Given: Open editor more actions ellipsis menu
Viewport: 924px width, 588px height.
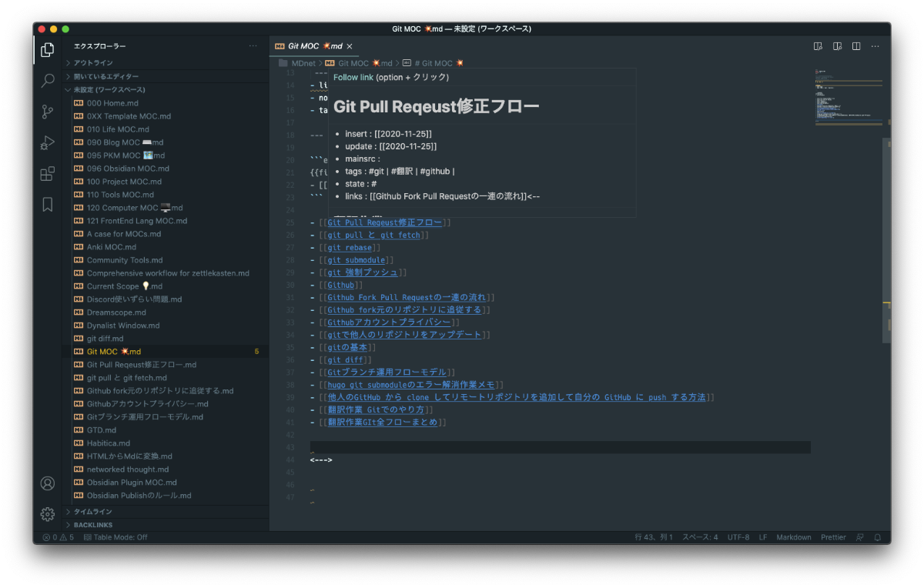Looking at the screenshot, I should pyautogui.click(x=875, y=46).
